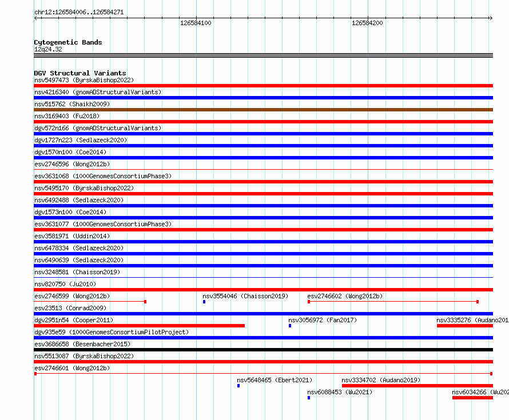Viewport: 509px width, 420px height.
Task: Click the 126584100 ruler position label
Action: coord(196,23)
